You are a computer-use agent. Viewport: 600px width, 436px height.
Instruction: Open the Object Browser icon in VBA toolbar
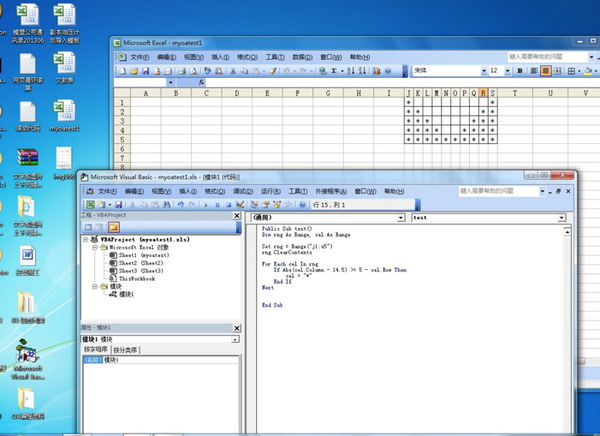(277, 205)
